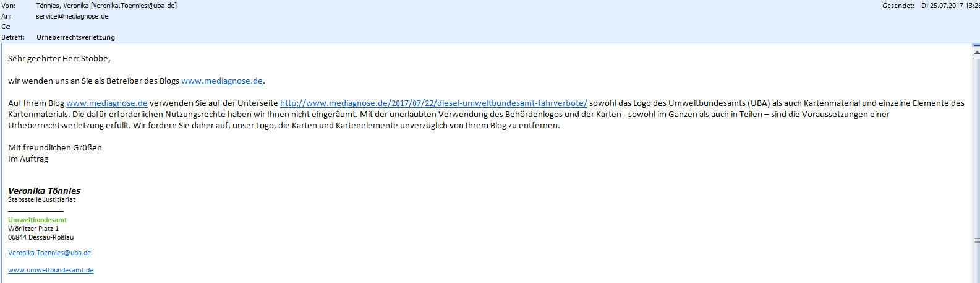980x283 pixels.
Task: Click the subject text Urheberrechtsverletzung
Action: coord(75,37)
